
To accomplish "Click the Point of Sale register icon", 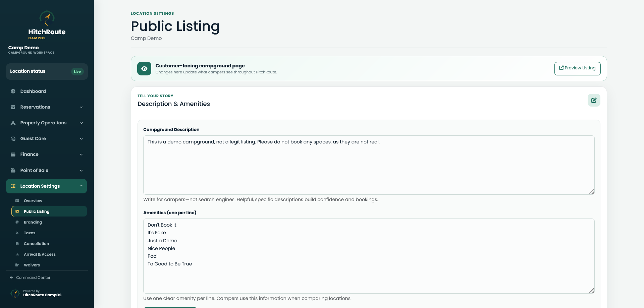I will pos(13,170).
